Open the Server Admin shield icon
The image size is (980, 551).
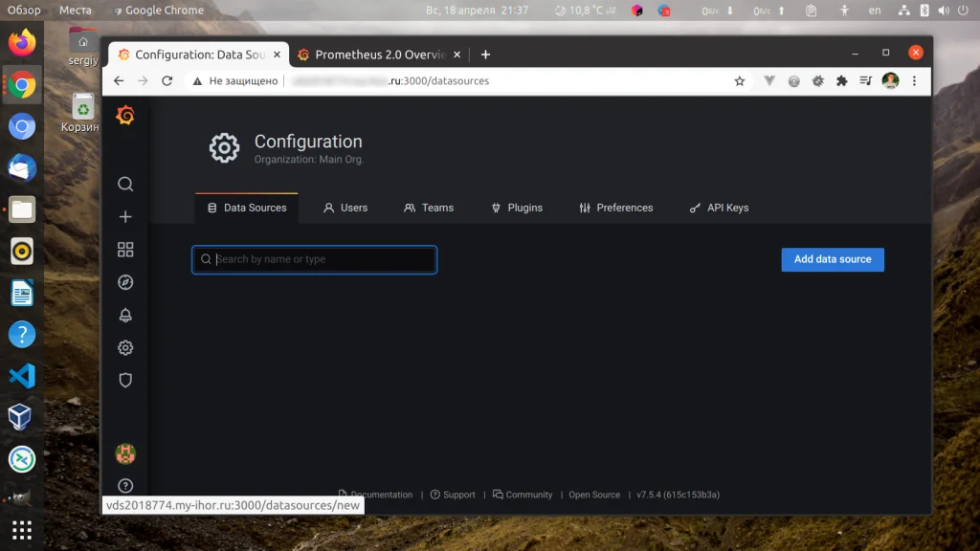125,380
